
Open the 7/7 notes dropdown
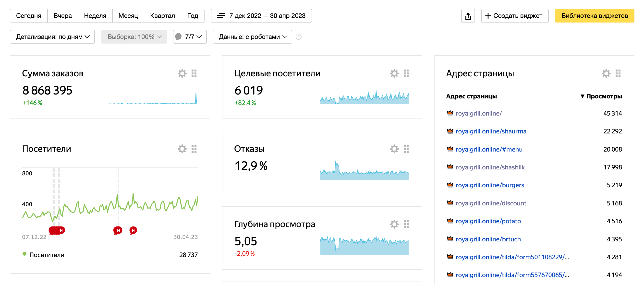point(190,37)
